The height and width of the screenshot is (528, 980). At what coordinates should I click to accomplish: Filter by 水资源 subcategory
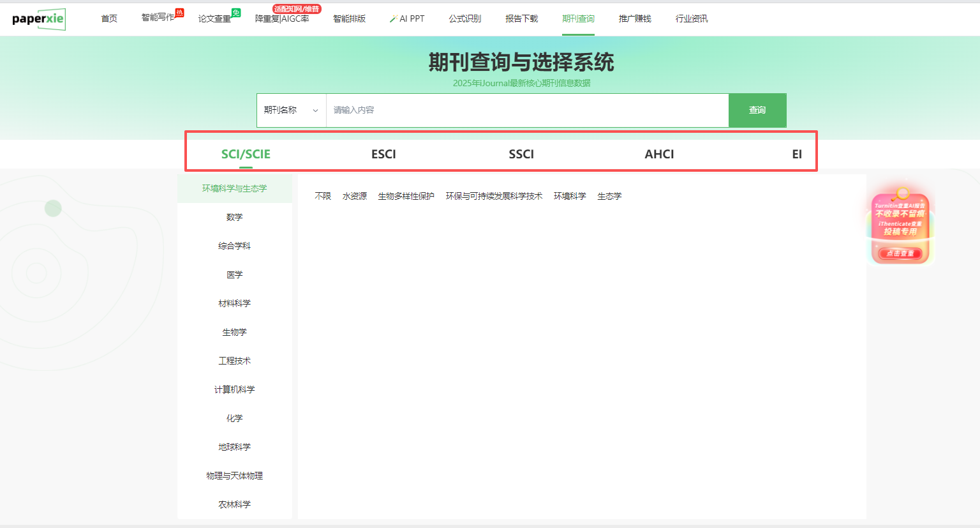(x=354, y=196)
